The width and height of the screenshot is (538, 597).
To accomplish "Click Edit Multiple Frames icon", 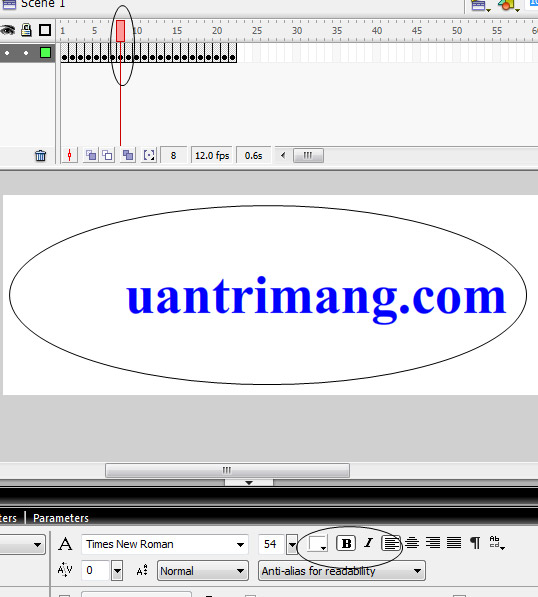I will pos(128,155).
